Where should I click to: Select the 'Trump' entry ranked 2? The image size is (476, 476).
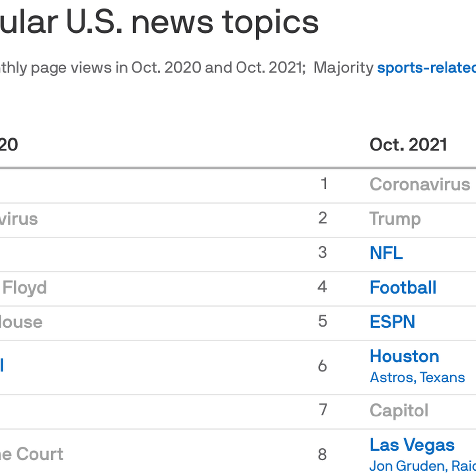pyautogui.click(x=395, y=219)
